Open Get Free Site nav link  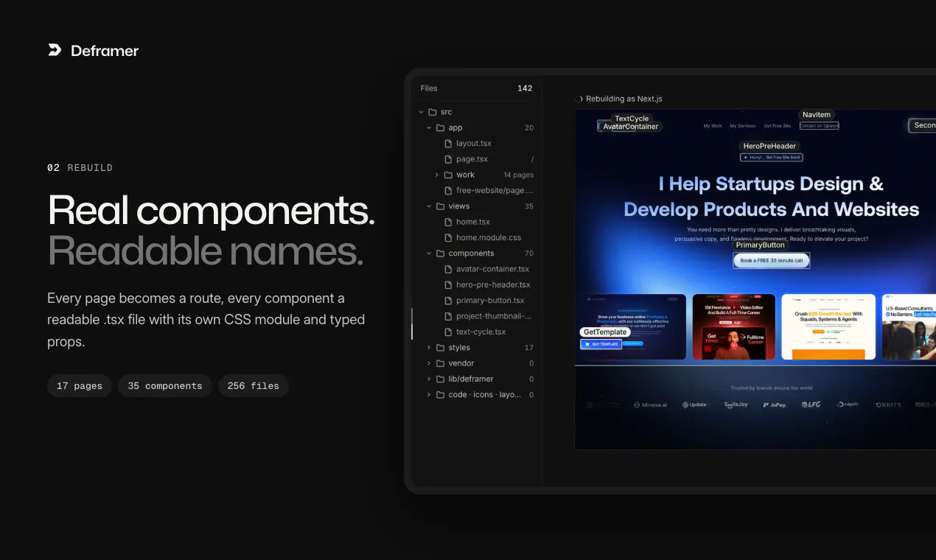click(x=778, y=126)
